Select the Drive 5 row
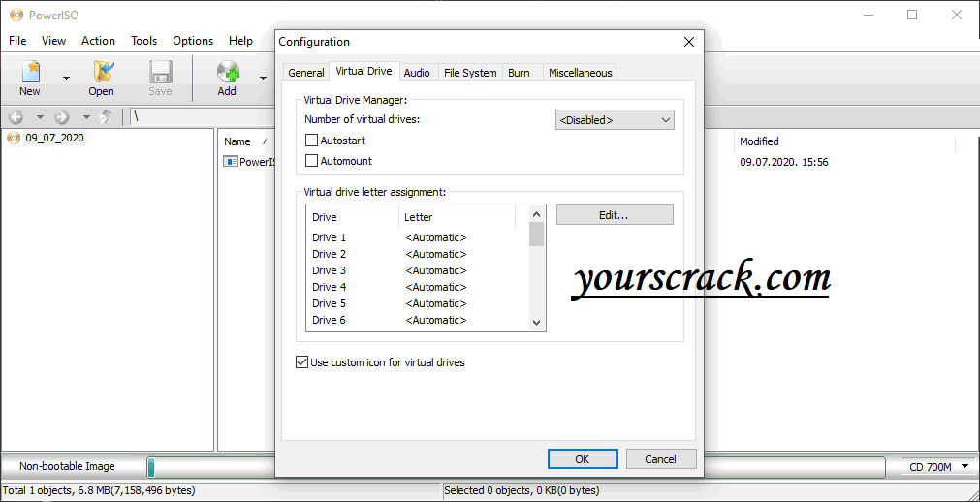 click(x=416, y=303)
